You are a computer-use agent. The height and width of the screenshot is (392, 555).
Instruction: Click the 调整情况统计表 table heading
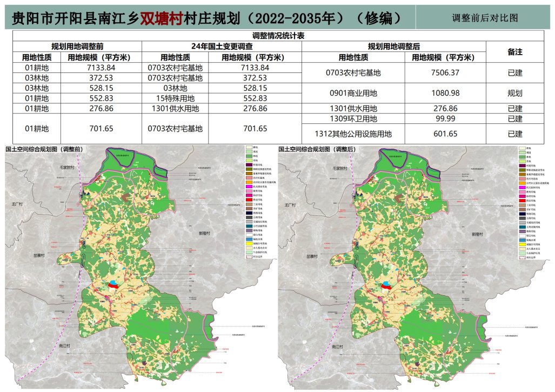click(x=278, y=36)
